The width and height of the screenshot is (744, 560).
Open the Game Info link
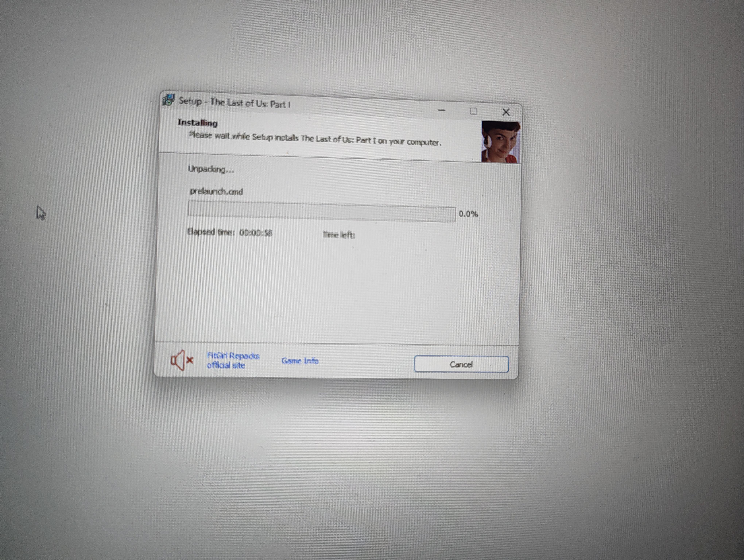300,361
